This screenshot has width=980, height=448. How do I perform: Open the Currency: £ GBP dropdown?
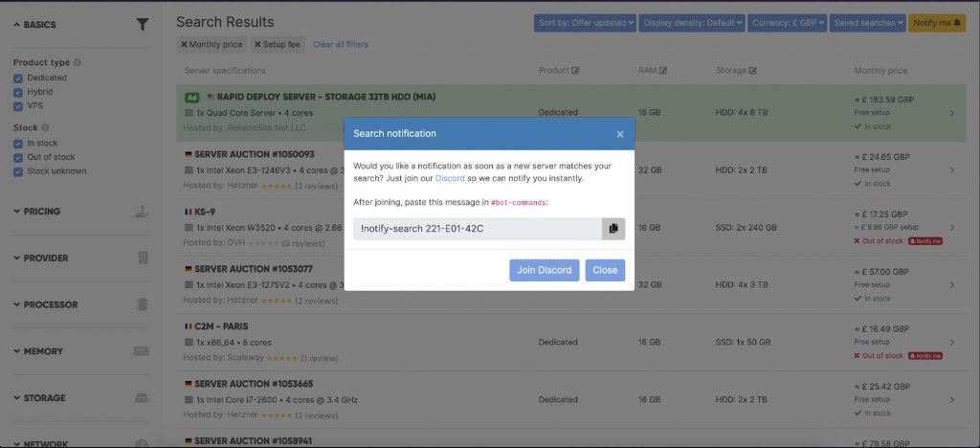(788, 23)
